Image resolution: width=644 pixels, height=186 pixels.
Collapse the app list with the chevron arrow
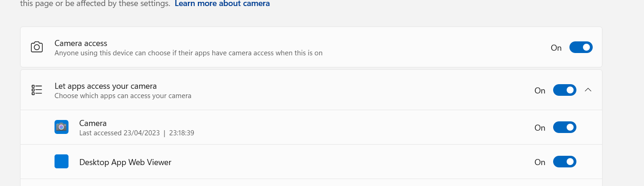coord(588,90)
